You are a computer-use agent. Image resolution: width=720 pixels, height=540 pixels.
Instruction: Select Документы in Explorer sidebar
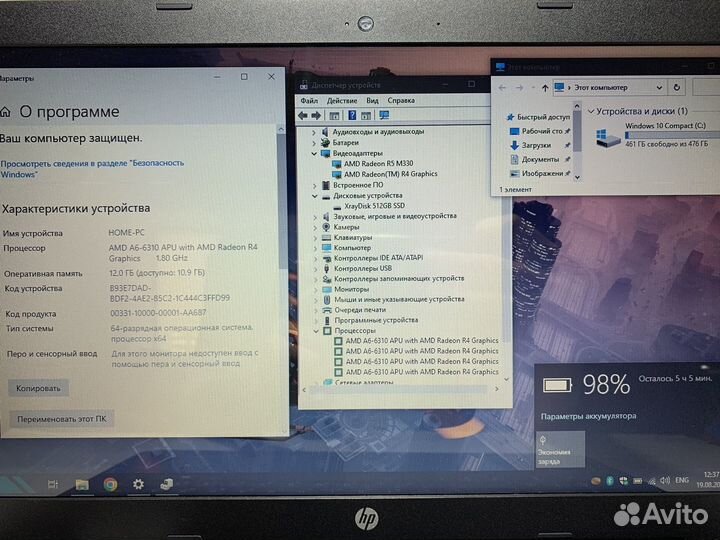click(540, 160)
